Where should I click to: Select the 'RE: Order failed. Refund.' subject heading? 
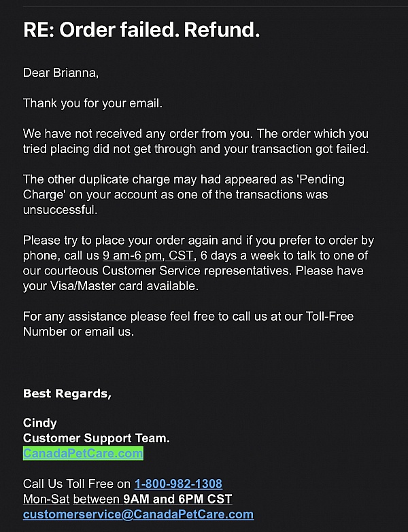point(141,30)
